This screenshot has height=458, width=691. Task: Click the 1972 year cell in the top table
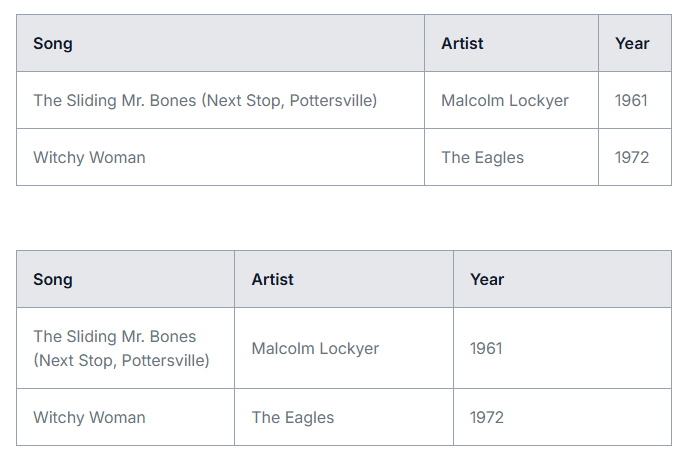[635, 157]
